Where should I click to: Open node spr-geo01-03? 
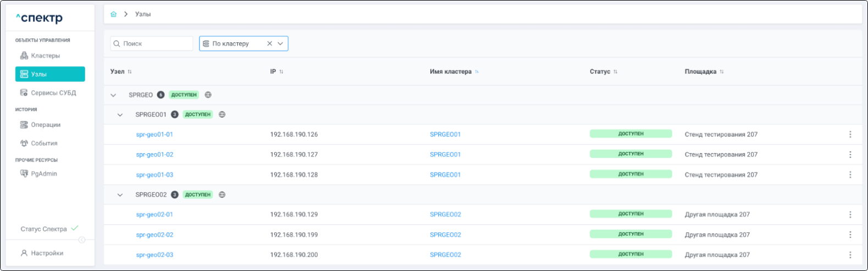154,175
